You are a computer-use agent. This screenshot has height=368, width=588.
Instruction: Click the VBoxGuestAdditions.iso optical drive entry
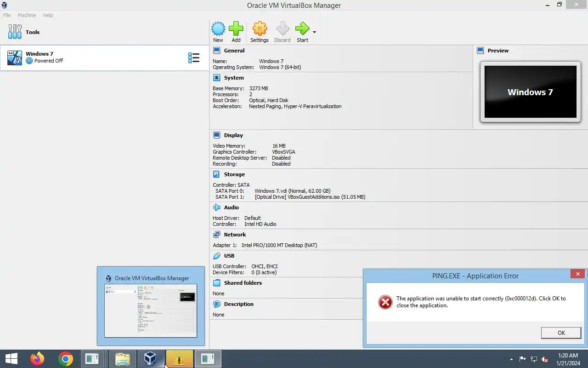(x=310, y=197)
